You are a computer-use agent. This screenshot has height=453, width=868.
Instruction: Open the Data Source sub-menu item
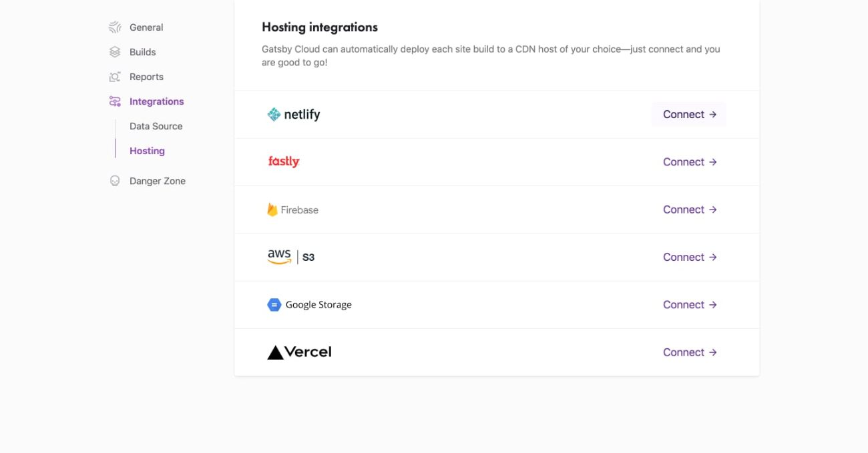click(156, 126)
